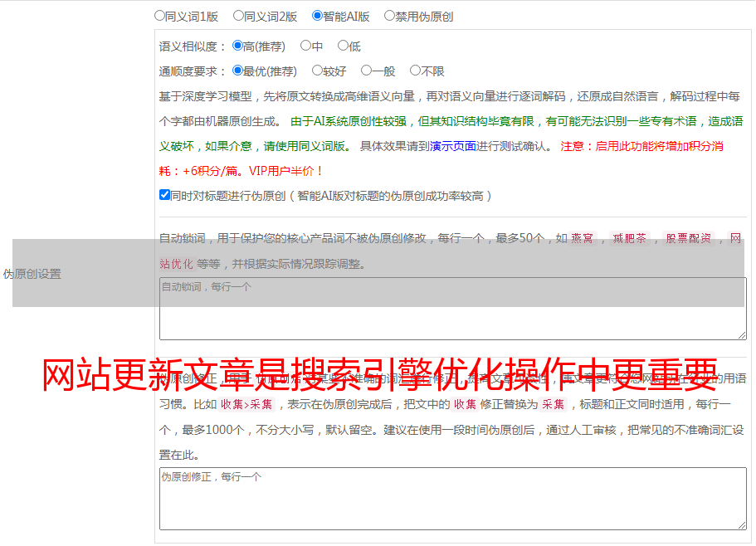Click the 股票配资 example keyword

click(x=689, y=238)
